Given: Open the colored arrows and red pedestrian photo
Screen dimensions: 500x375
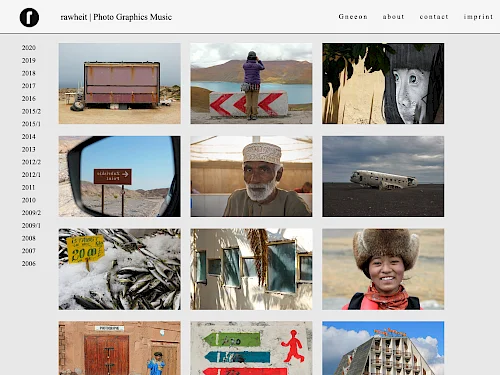Looking at the screenshot, I should 251,348.
